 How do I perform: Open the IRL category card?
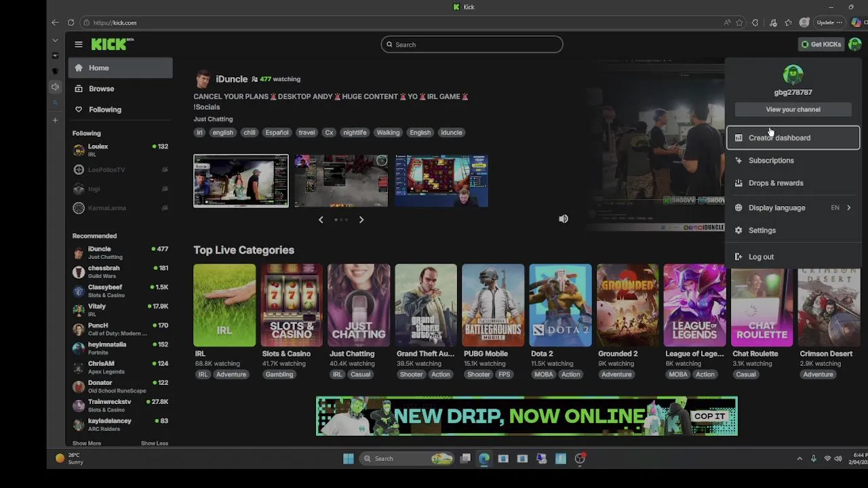[224, 305]
